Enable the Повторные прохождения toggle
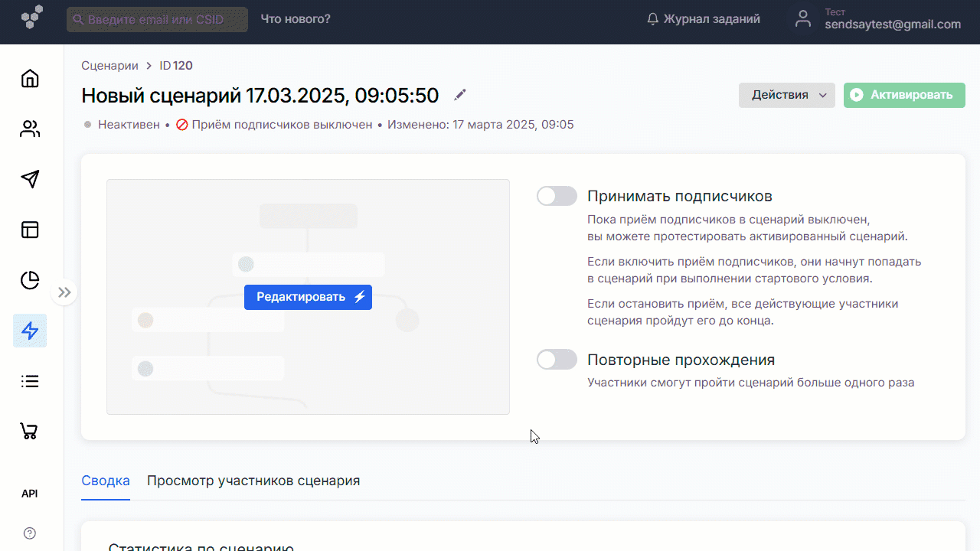980x551 pixels. (x=557, y=360)
